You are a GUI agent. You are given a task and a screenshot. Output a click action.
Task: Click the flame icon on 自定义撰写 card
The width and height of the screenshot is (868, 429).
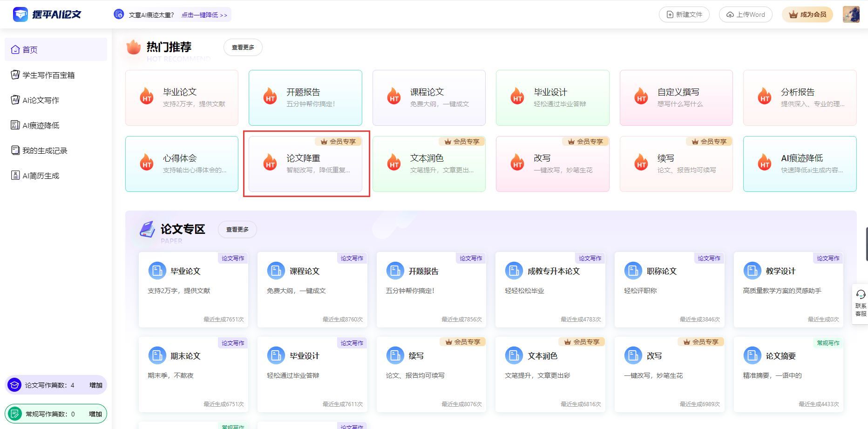click(641, 96)
